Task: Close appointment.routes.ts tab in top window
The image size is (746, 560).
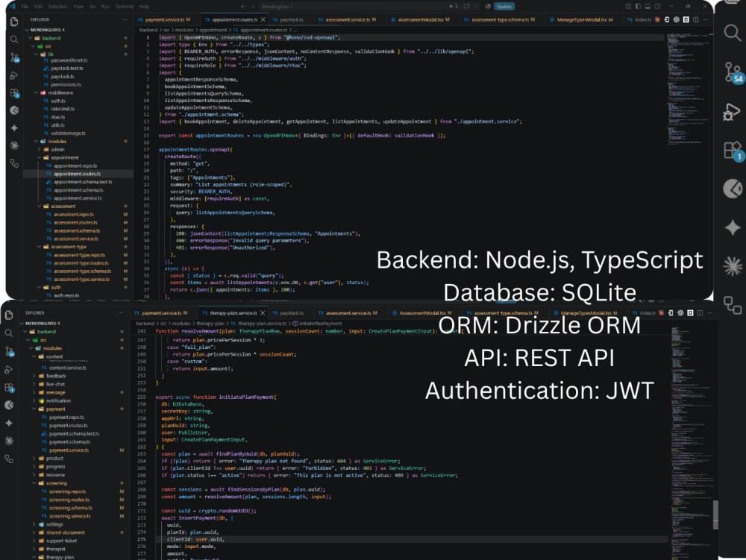Action: coord(263,19)
